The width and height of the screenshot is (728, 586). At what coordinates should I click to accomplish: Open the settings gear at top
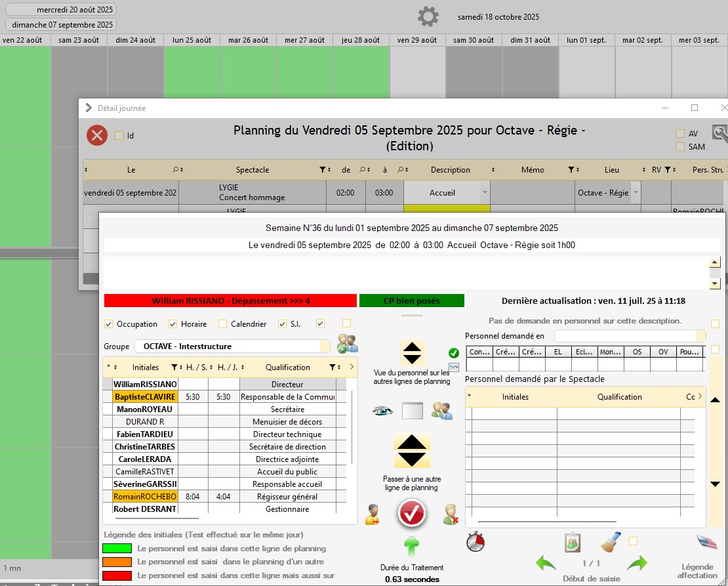(428, 16)
